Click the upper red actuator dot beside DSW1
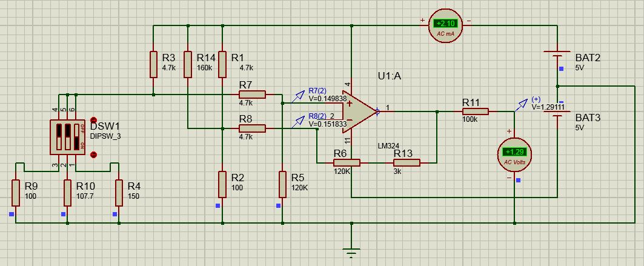Viewport: 644px width, 266px height. [93, 121]
